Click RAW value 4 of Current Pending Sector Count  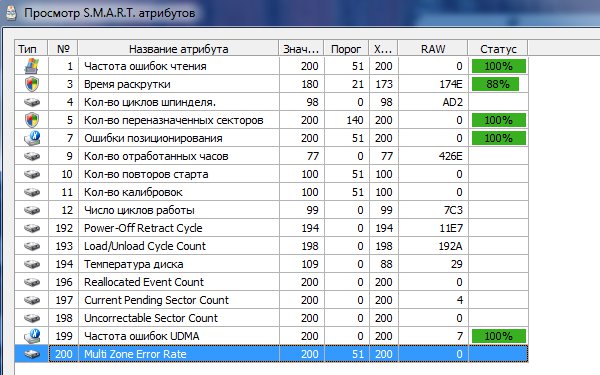pos(460,300)
